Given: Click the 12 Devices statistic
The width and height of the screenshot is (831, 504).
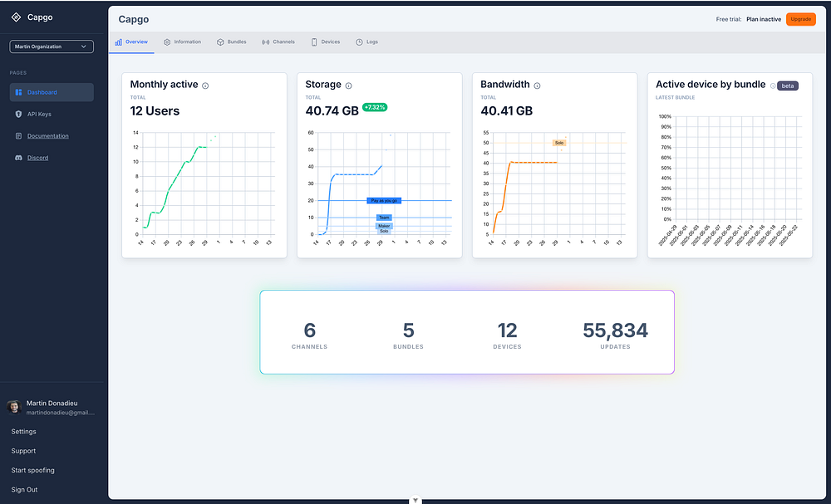Looking at the screenshot, I should (x=507, y=335).
